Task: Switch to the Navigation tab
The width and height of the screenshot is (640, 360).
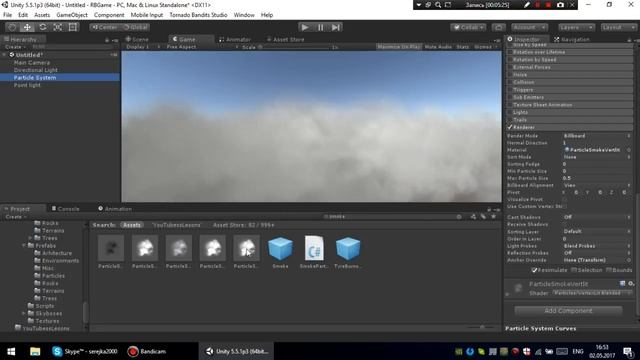Action: [x=571, y=39]
